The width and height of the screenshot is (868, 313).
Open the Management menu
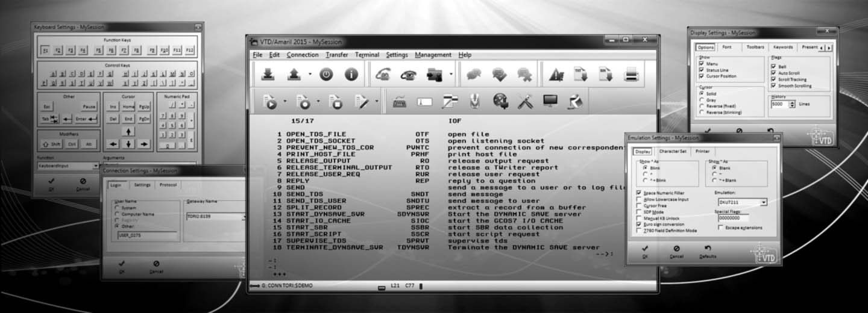point(433,55)
